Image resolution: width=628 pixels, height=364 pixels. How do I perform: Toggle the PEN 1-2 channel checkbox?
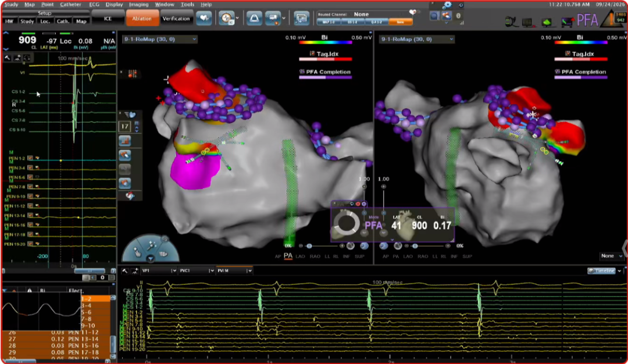coord(30,159)
